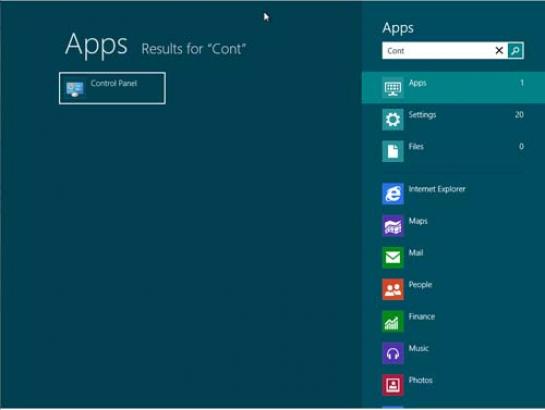Pick the People app icon
This screenshot has width=545, height=410.
[x=393, y=289]
